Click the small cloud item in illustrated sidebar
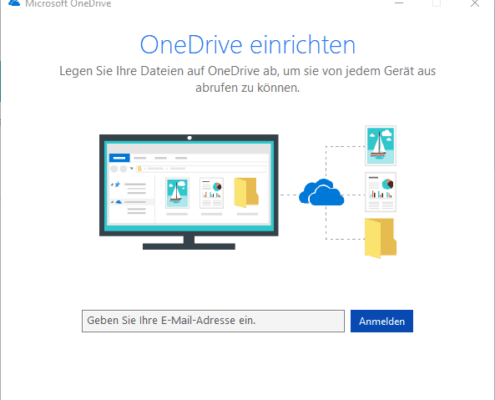The width and height of the screenshot is (495, 400). click(118, 202)
